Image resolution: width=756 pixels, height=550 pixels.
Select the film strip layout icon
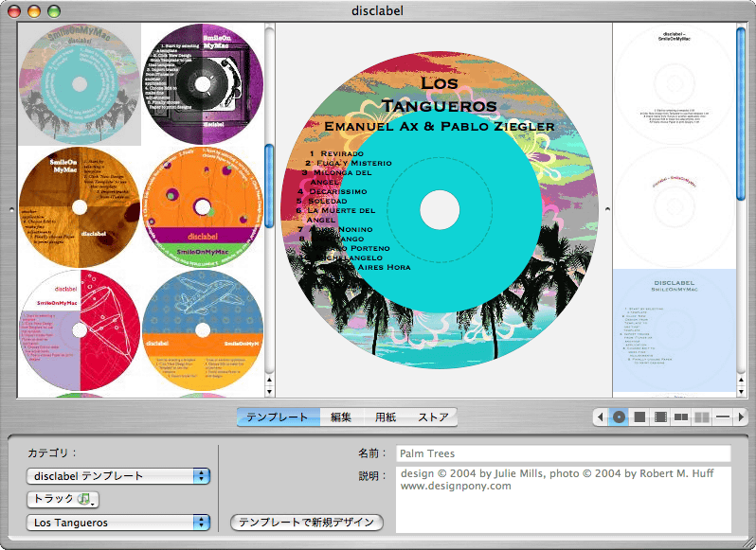click(x=660, y=417)
